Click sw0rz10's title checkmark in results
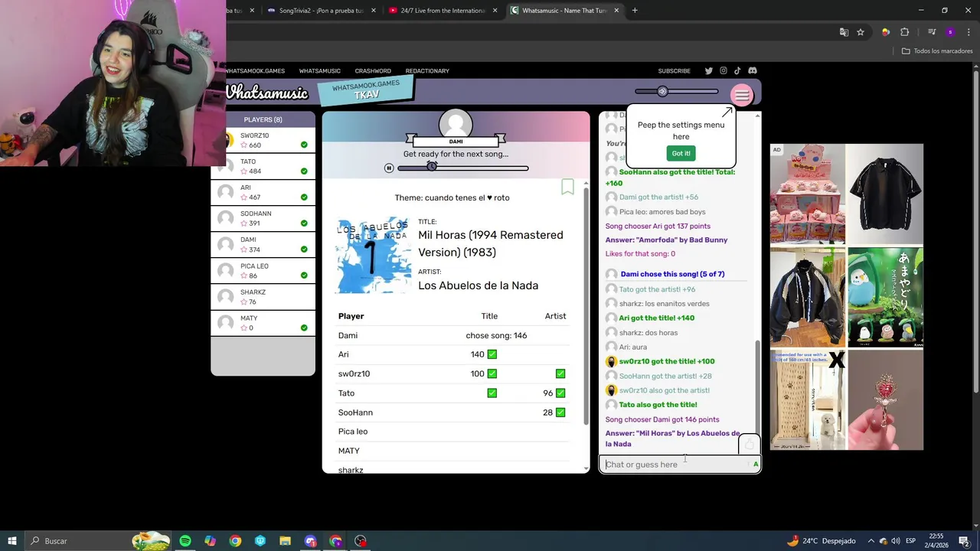Image resolution: width=980 pixels, height=551 pixels. 492,373
